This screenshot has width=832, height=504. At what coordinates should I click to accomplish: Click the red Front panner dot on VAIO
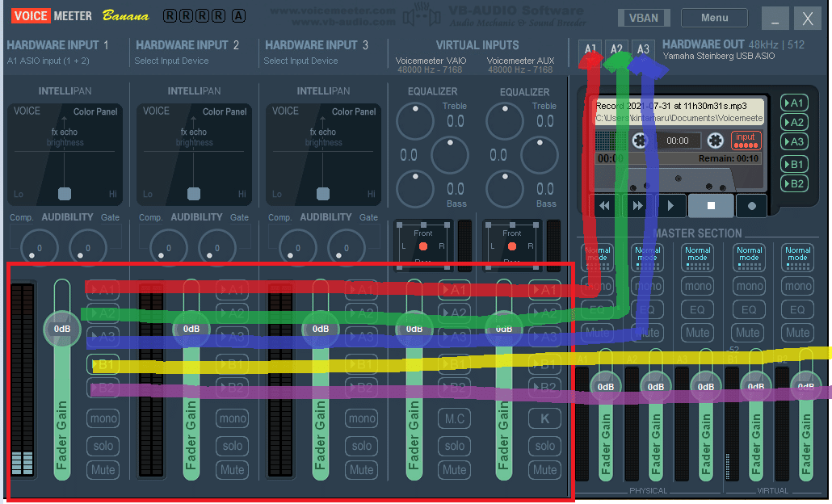click(423, 246)
